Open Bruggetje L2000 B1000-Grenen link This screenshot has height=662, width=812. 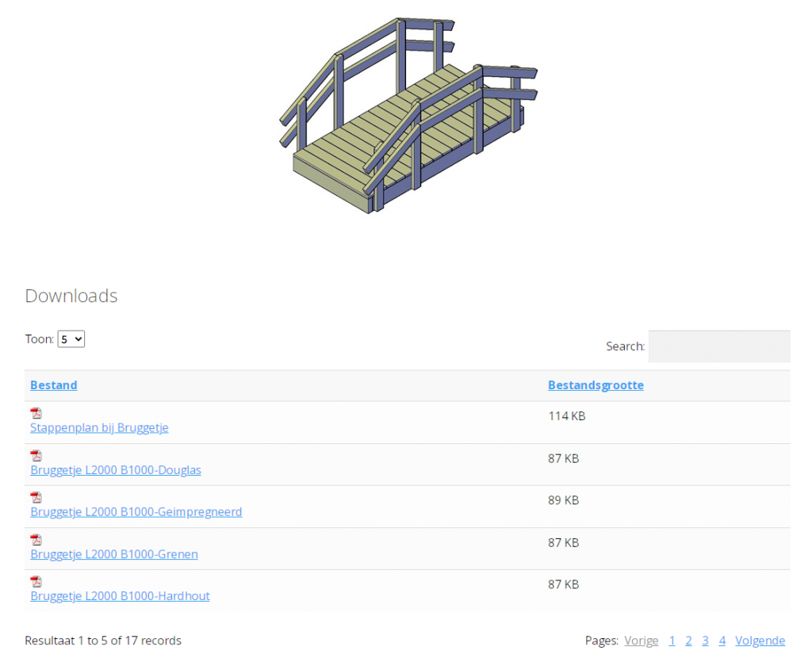pos(114,554)
